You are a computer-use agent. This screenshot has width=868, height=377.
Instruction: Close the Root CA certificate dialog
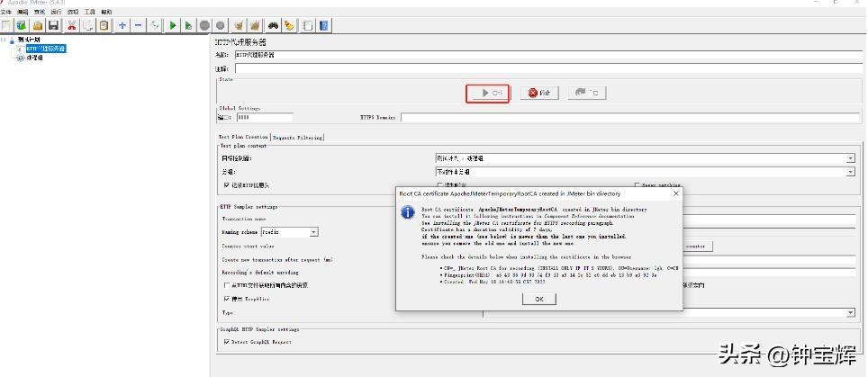(x=675, y=194)
